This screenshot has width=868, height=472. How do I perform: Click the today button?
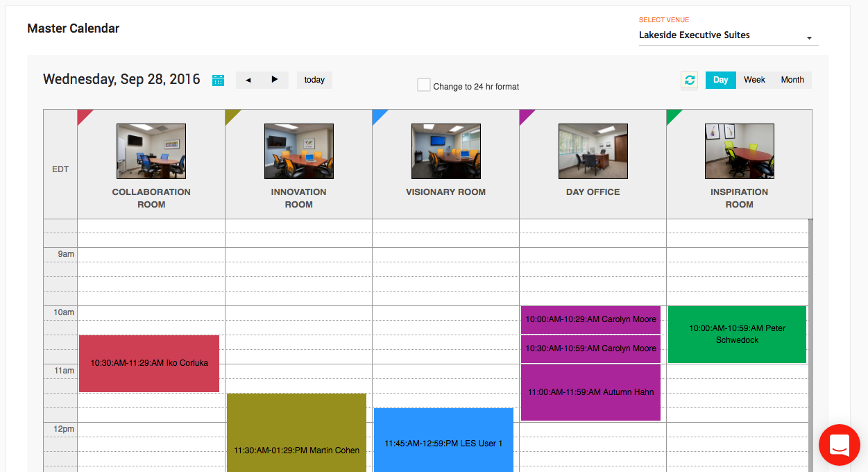point(314,80)
